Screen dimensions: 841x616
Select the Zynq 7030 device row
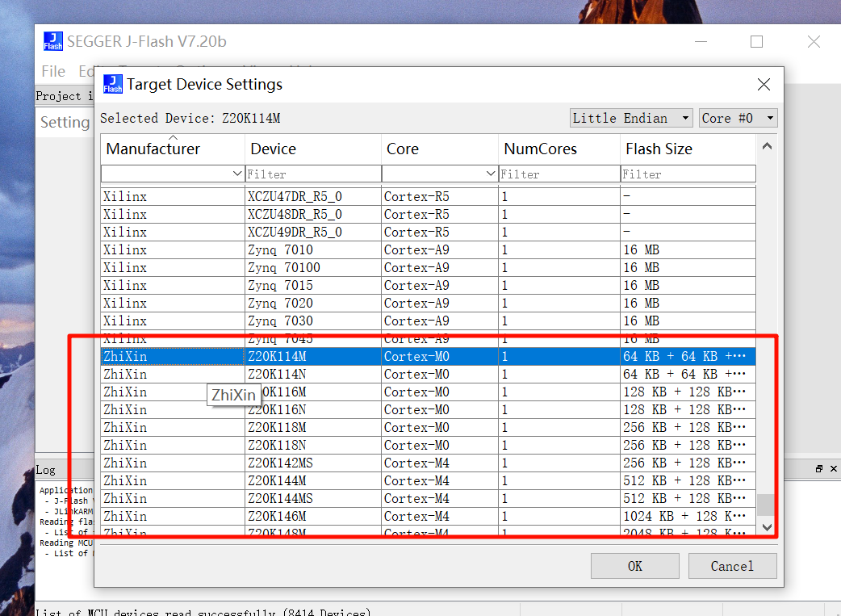[428, 321]
